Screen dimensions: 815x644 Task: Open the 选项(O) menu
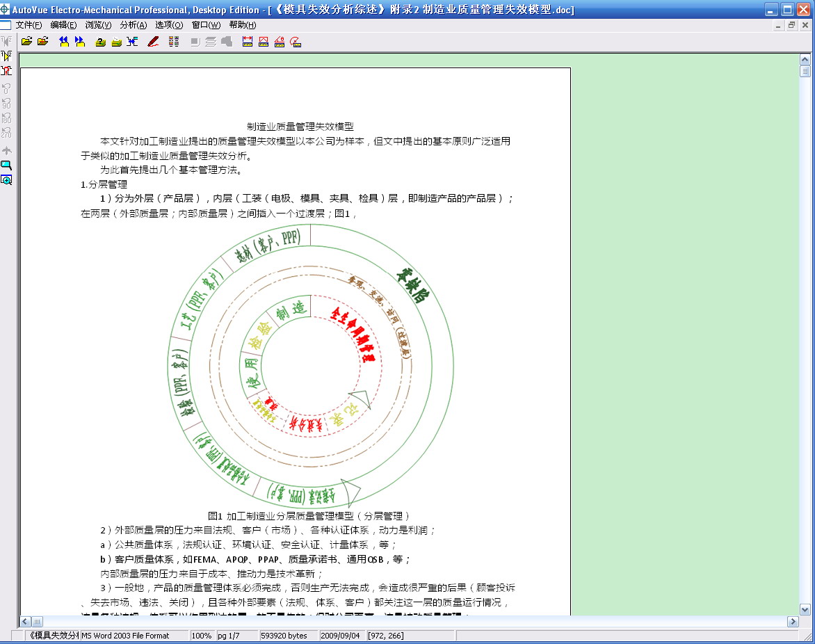coord(169,25)
